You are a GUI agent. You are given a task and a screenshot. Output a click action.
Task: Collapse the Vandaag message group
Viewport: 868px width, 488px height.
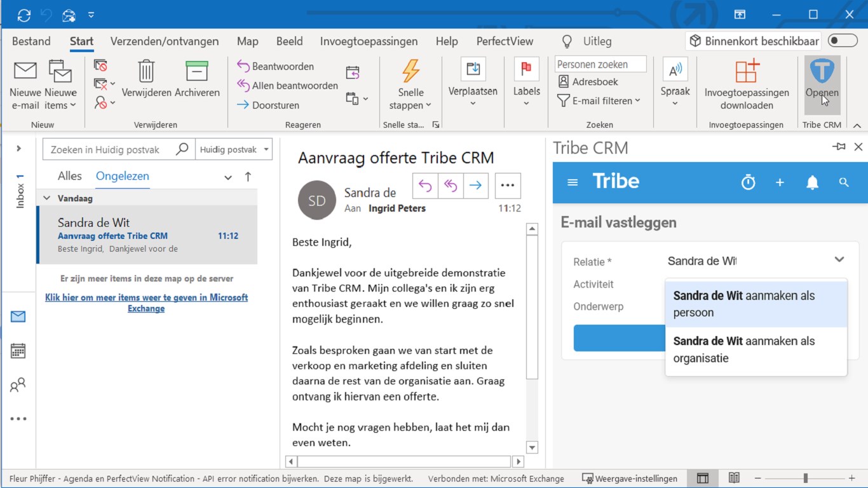(x=46, y=198)
